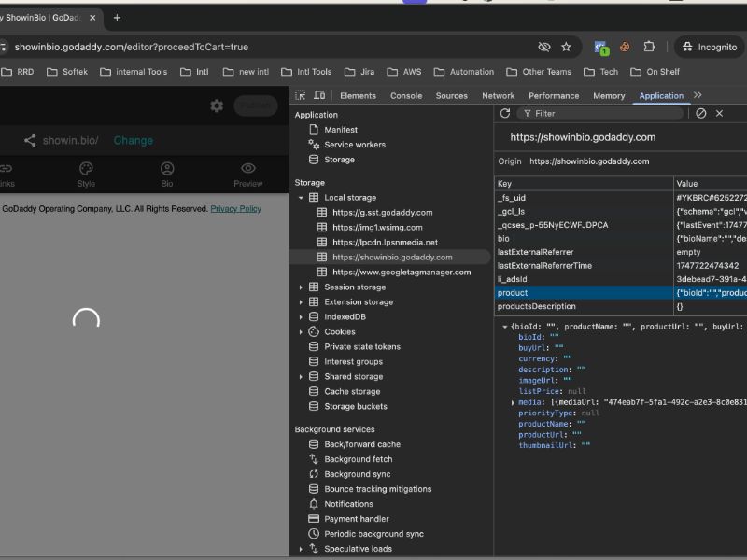747x560 pixels.
Task: Select the _fs_uid key row
Action: 621,198
